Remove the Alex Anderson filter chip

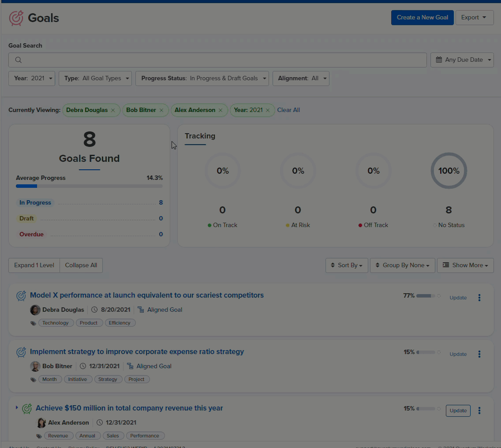click(221, 110)
